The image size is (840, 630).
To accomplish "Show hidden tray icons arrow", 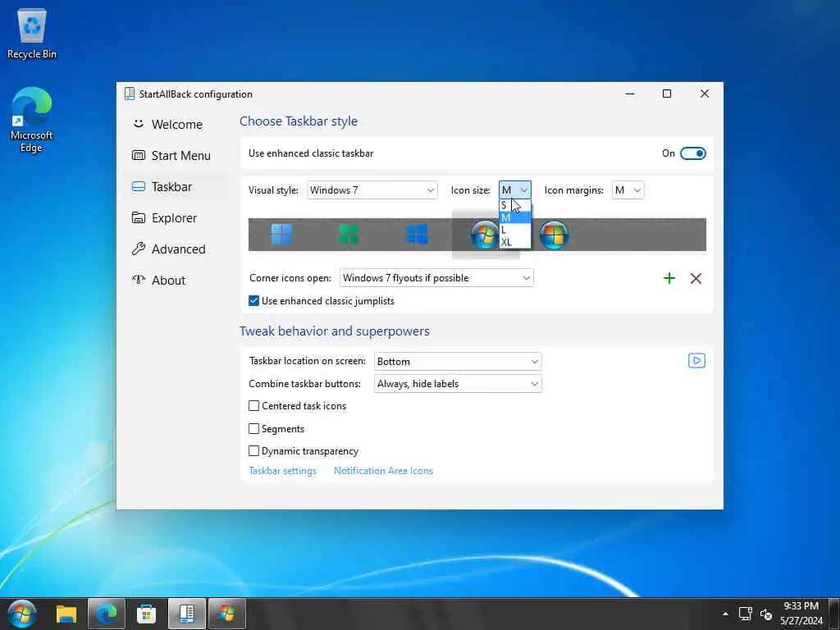I will [725, 614].
